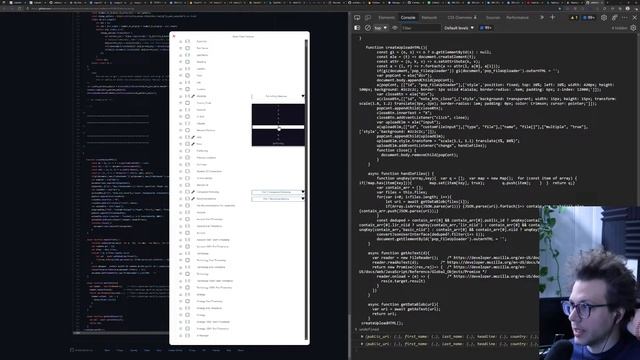Image resolution: width=640 pixels, height=360 pixels.
Task: Open the Performance tab
Action: 517,18
